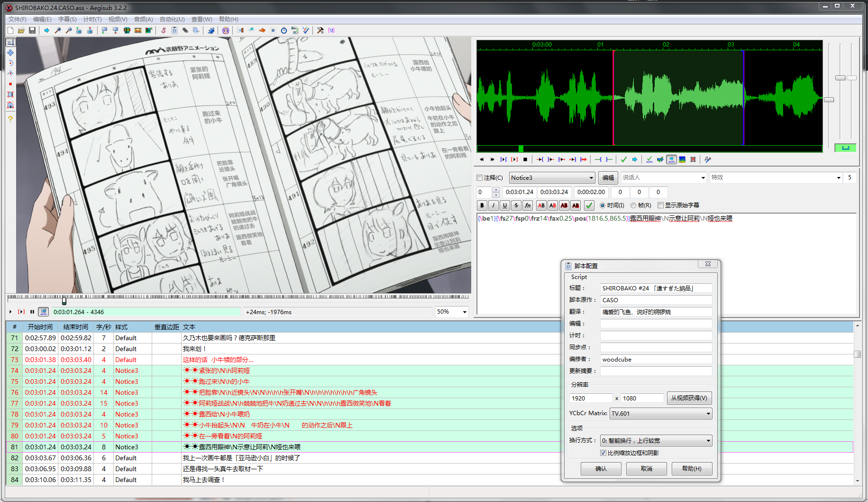Zoom video in with magnifier plus icon
Viewport: 868px width, 502px height.
[58, 30]
